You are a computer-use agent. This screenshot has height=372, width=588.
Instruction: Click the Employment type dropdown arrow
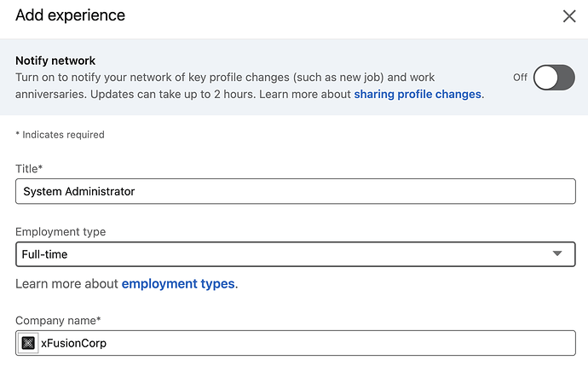557,254
